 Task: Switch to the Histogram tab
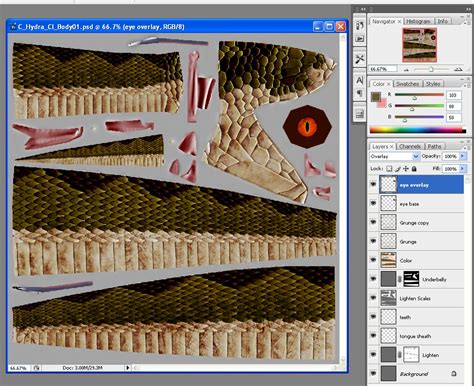pos(418,21)
